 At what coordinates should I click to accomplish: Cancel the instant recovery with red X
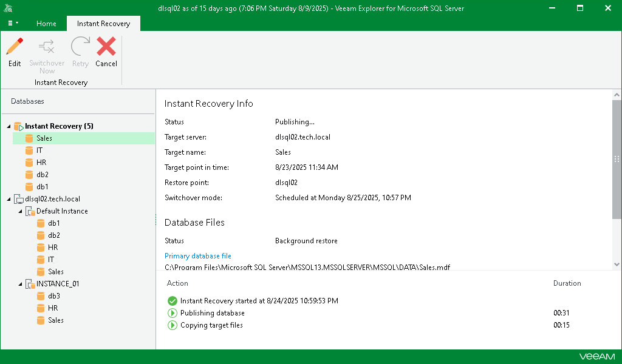point(106,48)
